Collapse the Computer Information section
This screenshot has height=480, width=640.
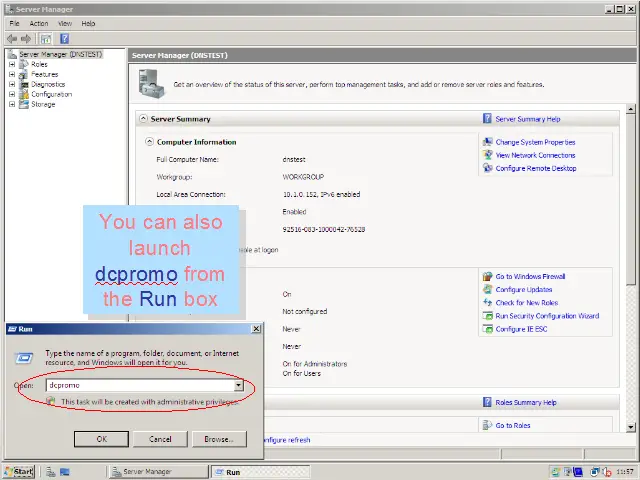pos(149,142)
